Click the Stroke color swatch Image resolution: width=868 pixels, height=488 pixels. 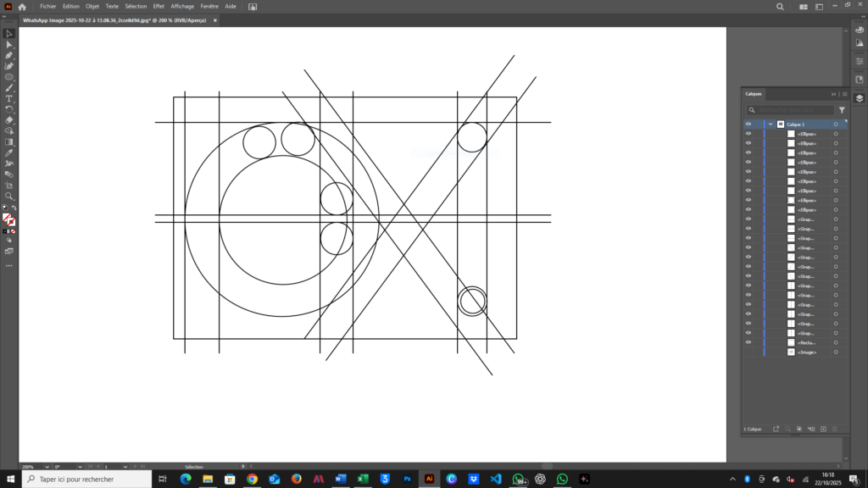(12, 223)
